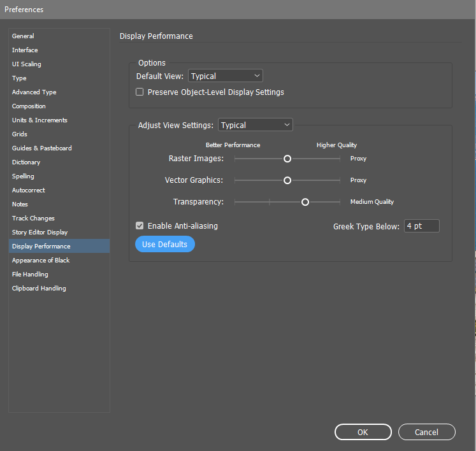Click the Vector Graphics slider handle
This screenshot has width=476, height=451.
(x=287, y=180)
